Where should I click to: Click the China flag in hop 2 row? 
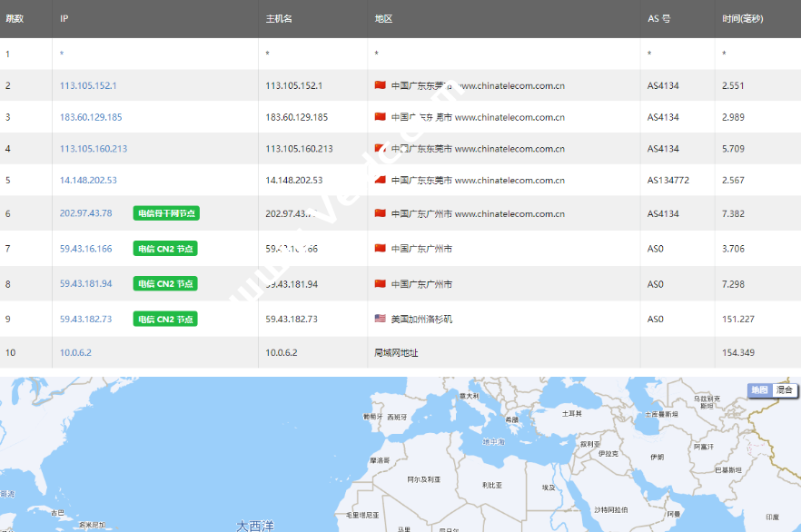point(381,85)
